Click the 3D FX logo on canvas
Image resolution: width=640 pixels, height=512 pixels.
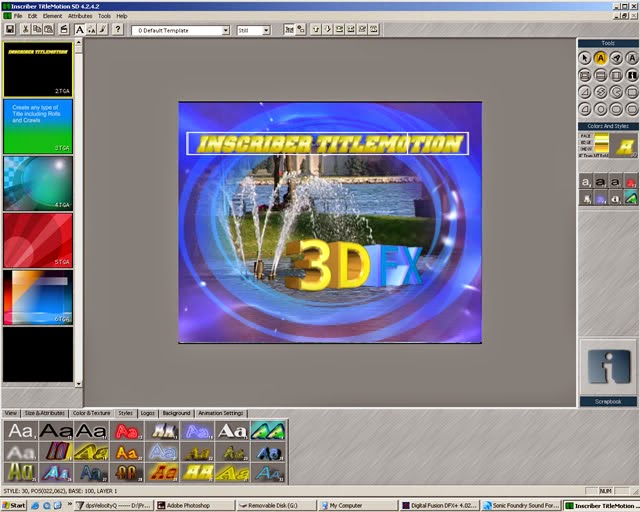(353, 265)
